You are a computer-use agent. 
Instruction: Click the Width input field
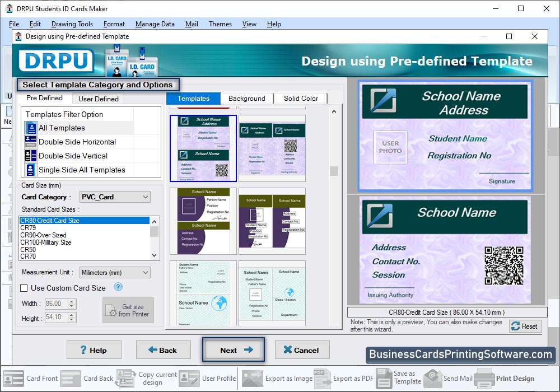(x=57, y=304)
